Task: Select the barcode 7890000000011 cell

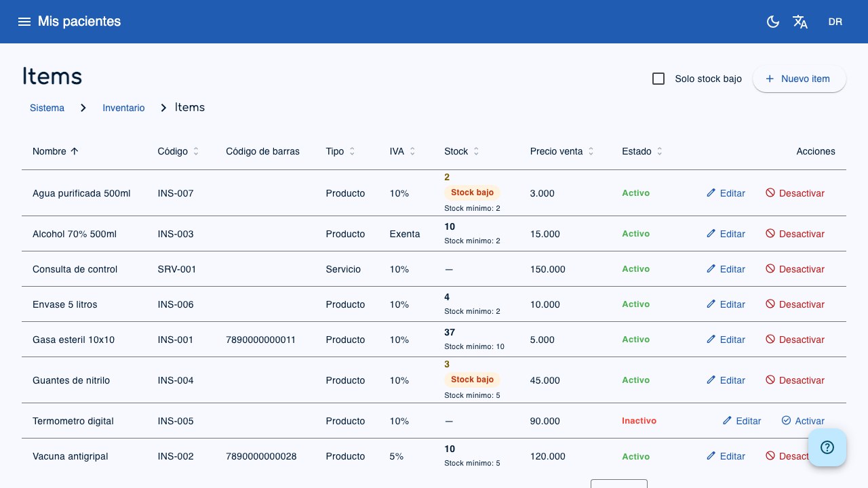Action: (x=261, y=340)
